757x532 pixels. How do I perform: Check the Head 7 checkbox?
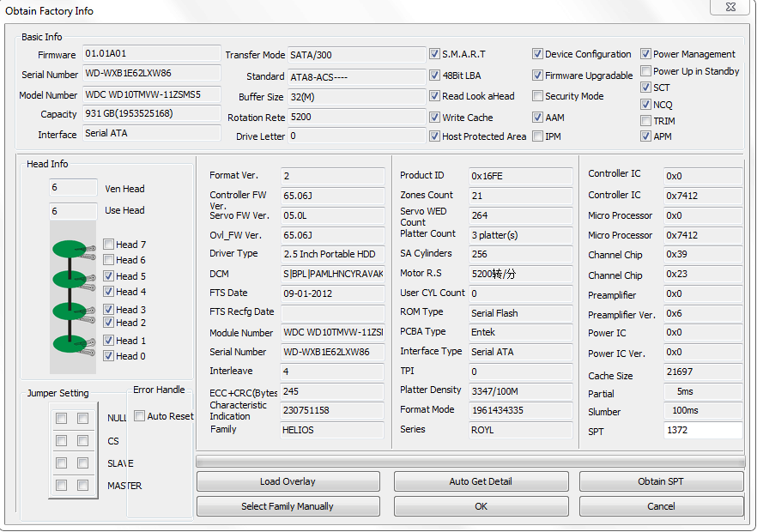click(x=109, y=245)
